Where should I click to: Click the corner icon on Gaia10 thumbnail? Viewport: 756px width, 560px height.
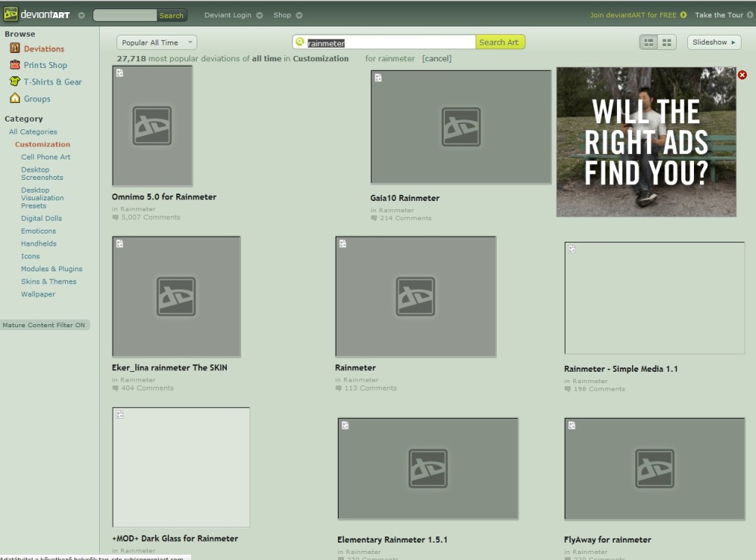(378, 78)
